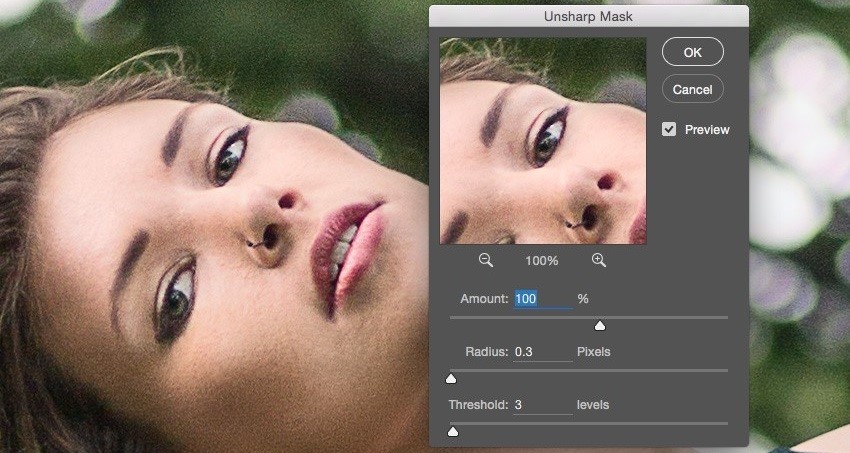Click the 100% zoom level readout
Viewport: 850px width, 453px height.
542,260
